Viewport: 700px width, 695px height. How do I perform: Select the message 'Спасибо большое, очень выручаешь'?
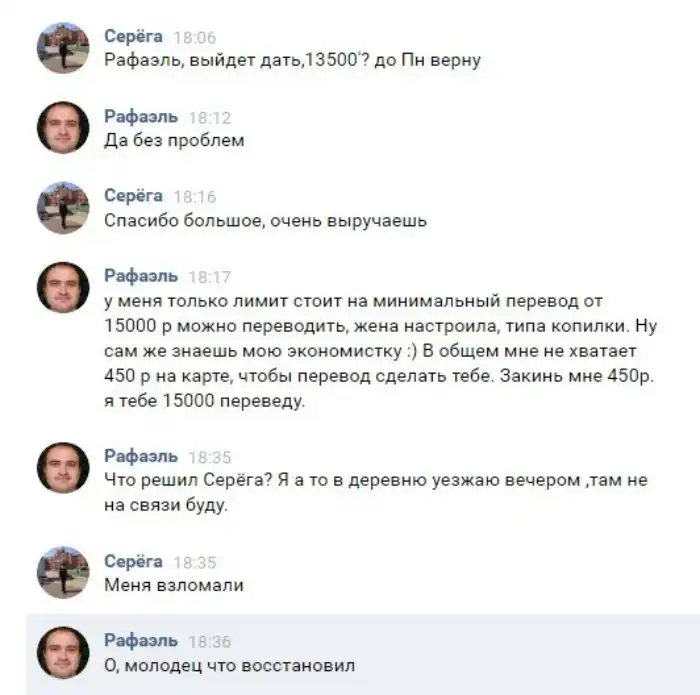point(265,221)
